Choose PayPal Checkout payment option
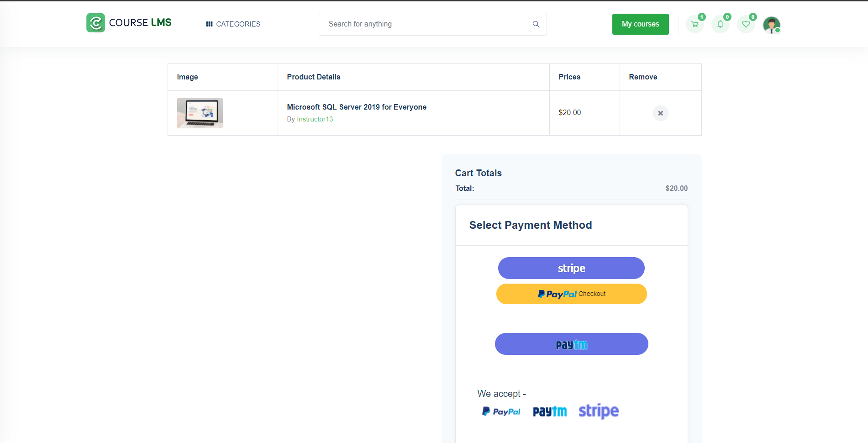This screenshot has width=868, height=443. tap(571, 294)
